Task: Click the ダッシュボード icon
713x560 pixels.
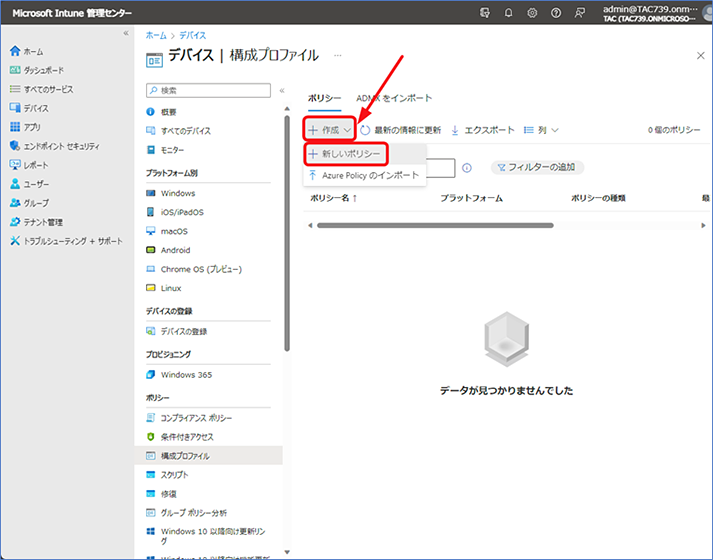Action: tap(15, 70)
